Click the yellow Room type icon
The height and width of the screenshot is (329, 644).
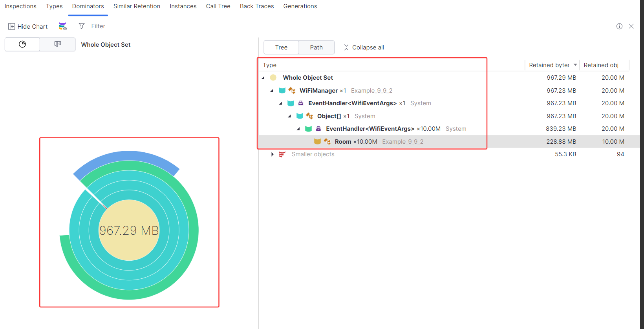(317, 141)
